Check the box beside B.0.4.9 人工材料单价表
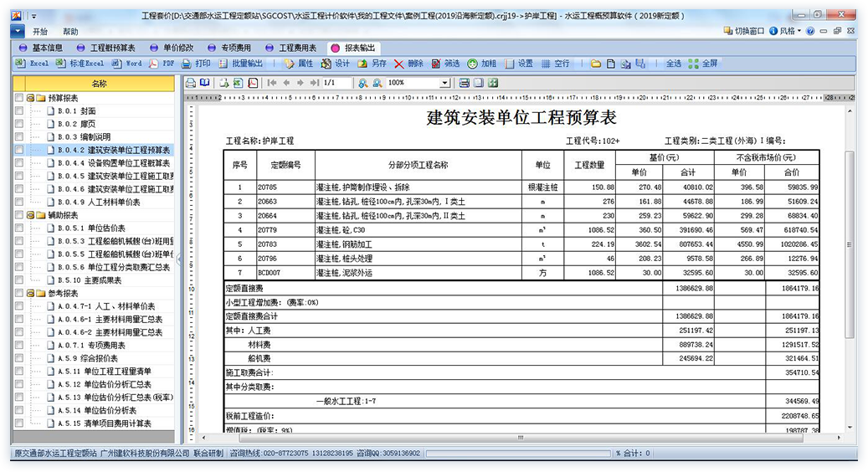Image resolution: width=868 pixels, height=472 pixels. click(18, 202)
